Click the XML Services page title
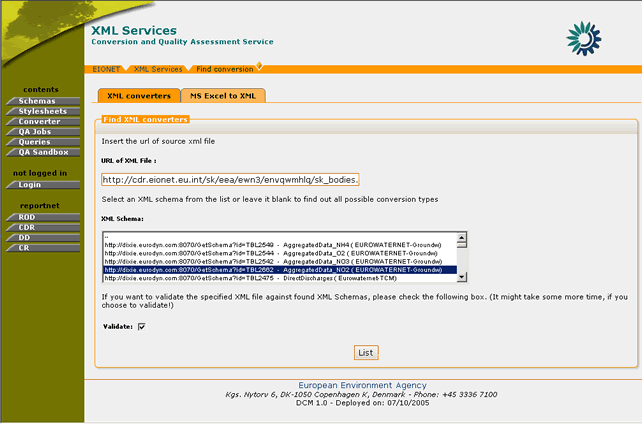Screen dimensions: 642x424 point(134,30)
